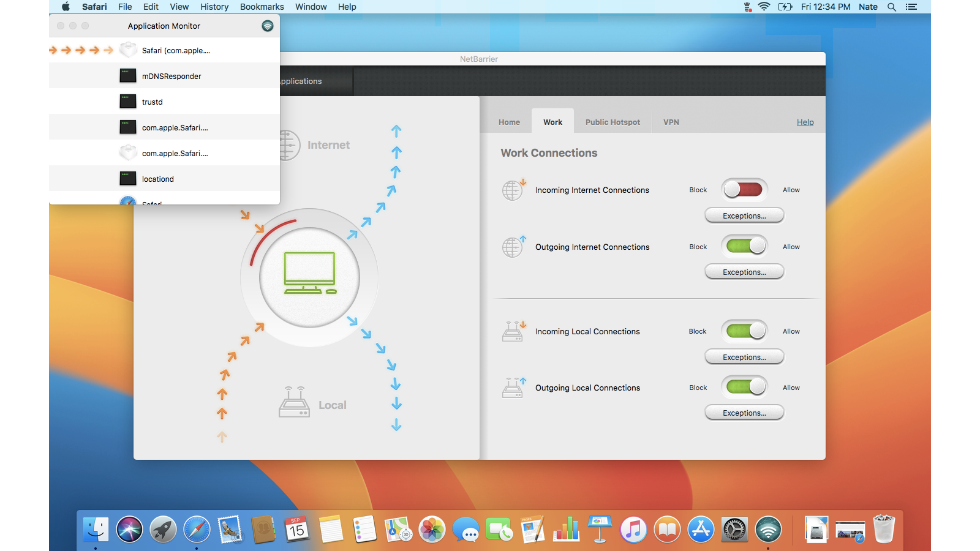Viewport: 980px width, 551px height.
Task: Click the locationd terminal icon
Action: pos(128,179)
